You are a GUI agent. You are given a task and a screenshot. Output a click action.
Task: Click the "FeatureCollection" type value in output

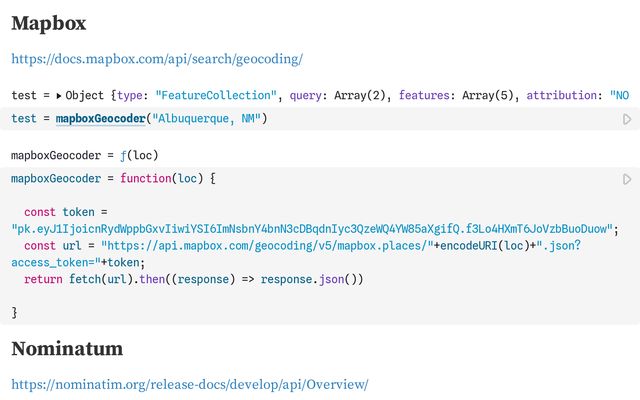214,95
